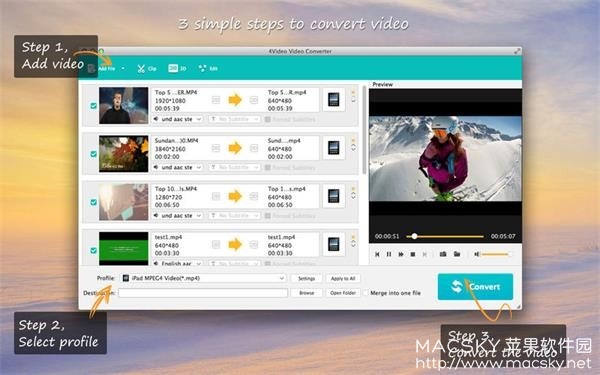Open the Edit tool in toolbar
600x375 pixels.
tap(208, 68)
